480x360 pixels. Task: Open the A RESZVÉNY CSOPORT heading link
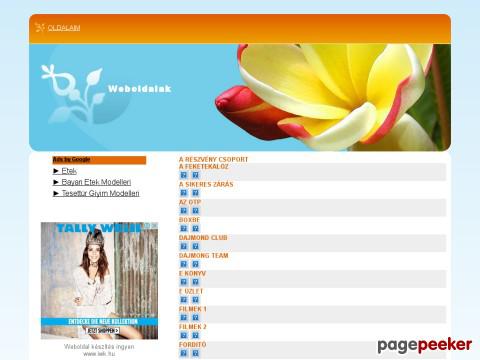(x=213, y=159)
